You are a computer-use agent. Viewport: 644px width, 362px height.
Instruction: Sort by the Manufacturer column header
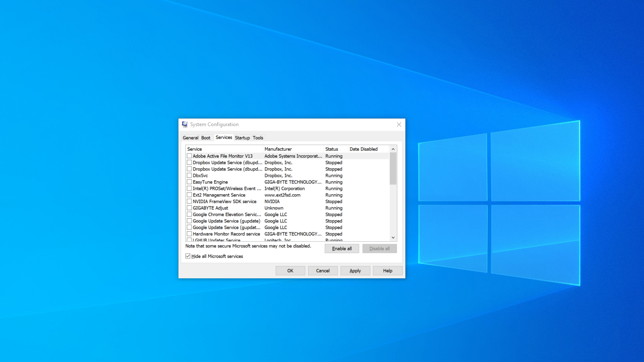tap(278, 148)
